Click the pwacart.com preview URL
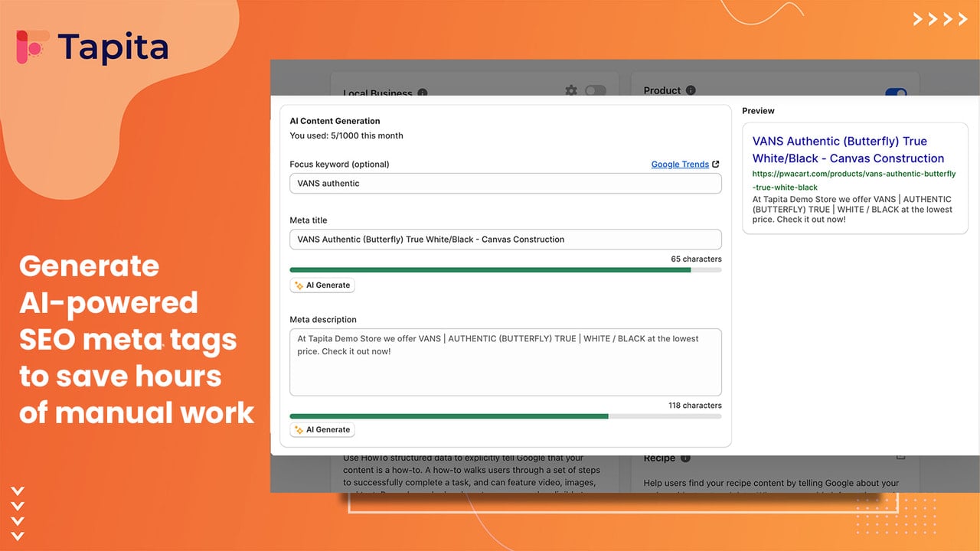Viewport: 980px width, 551px height. click(x=854, y=181)
